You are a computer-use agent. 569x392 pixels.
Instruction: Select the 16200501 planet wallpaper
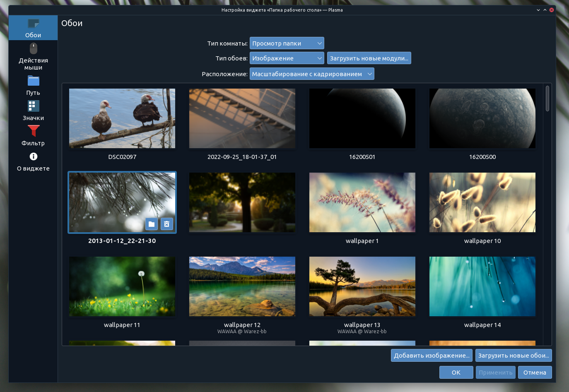click(x=362, y=118)
